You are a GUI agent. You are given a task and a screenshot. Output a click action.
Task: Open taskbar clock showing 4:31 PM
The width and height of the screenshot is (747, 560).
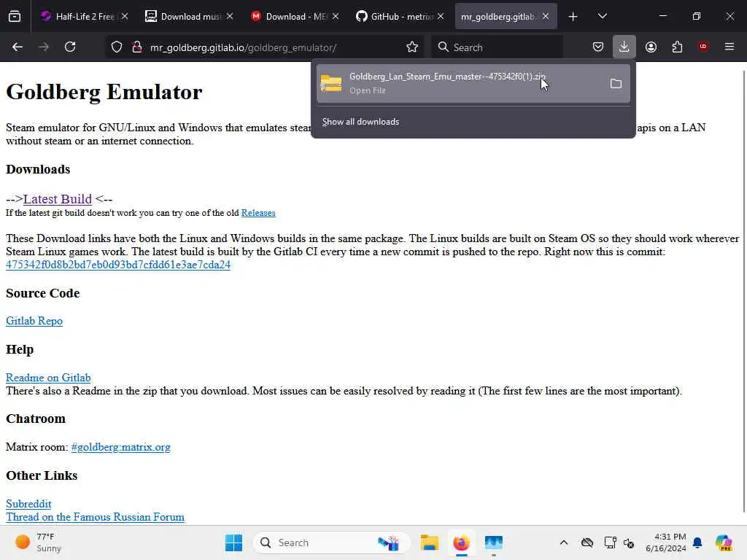pyautogui.click(x=665, y=542)
